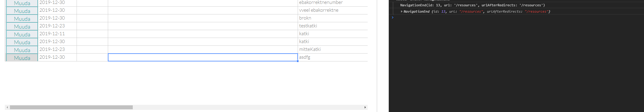The height and width of the screenshot is (112, 644).
Task: Click Muuda button for the brokn row
Action: point(22,19)
